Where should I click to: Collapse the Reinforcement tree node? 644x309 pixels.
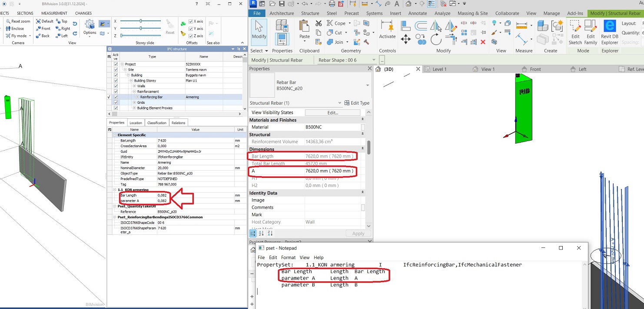[x=134, y=92]
